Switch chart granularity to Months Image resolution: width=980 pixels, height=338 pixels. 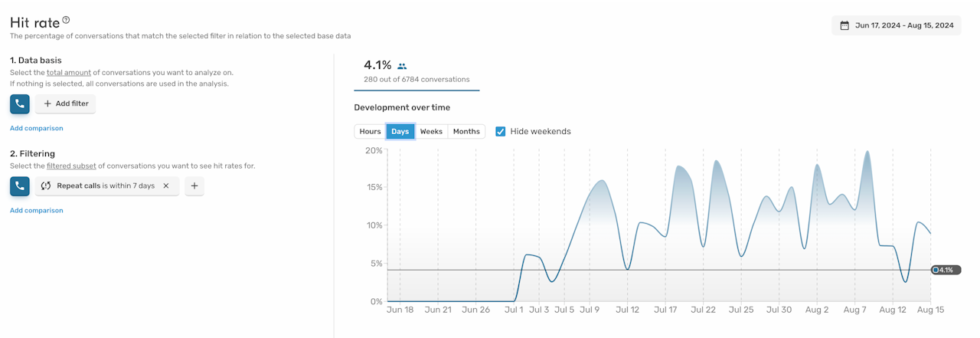pyautogui.click(x=466, y=131)
